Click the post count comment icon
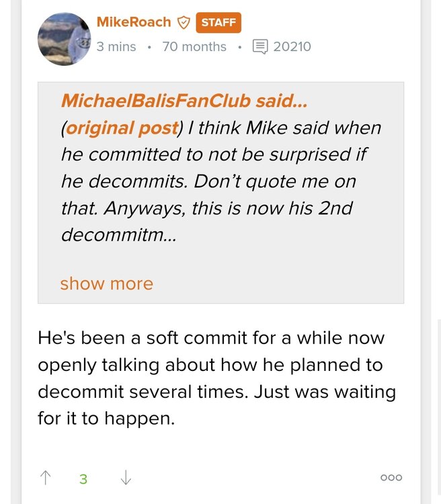Screen dimensions: 441x504 259,46
